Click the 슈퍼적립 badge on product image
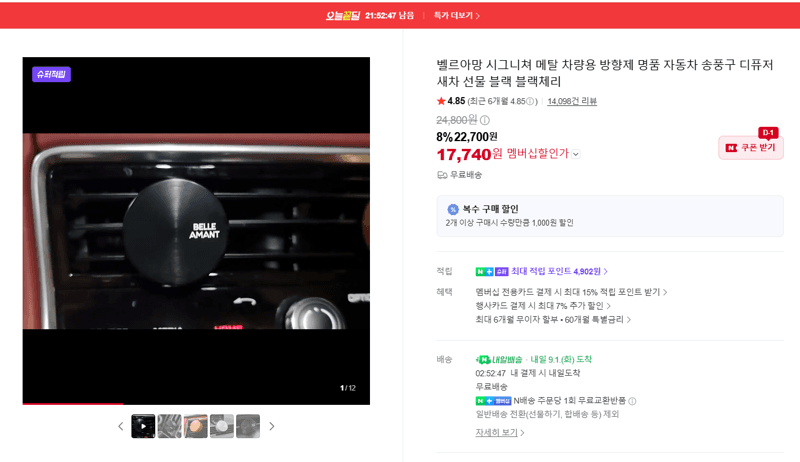The width and height of the screenshot is (800, 462). click(x=52, y=74)
